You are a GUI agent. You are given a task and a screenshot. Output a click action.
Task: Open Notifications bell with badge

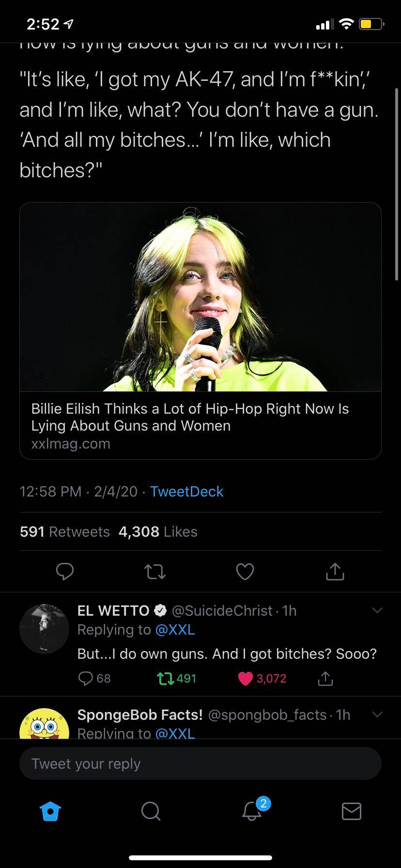tap(252, 810)
